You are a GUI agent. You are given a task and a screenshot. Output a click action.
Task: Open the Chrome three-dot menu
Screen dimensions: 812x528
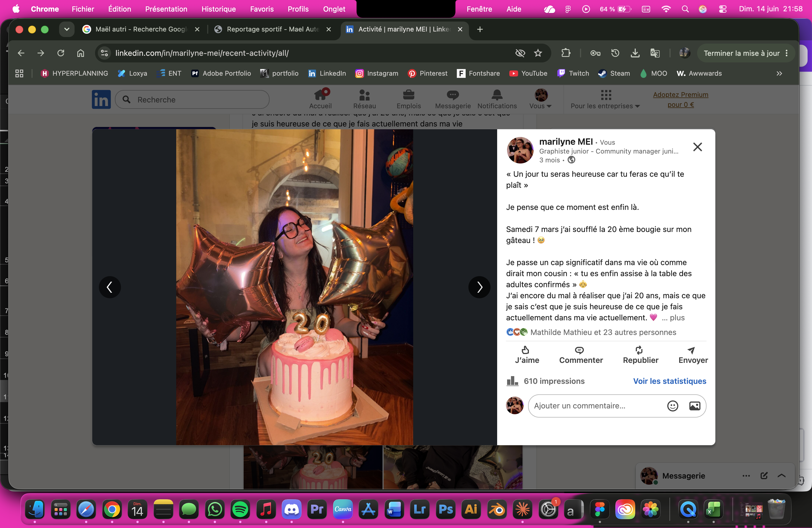tap(787, 53)
